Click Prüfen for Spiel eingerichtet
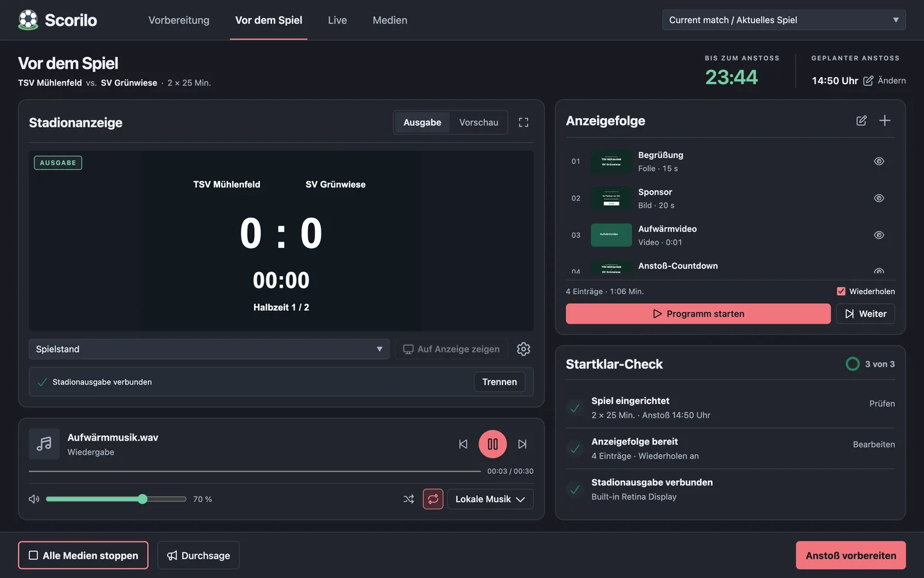The image size is (924, 578). click(882, 403)
